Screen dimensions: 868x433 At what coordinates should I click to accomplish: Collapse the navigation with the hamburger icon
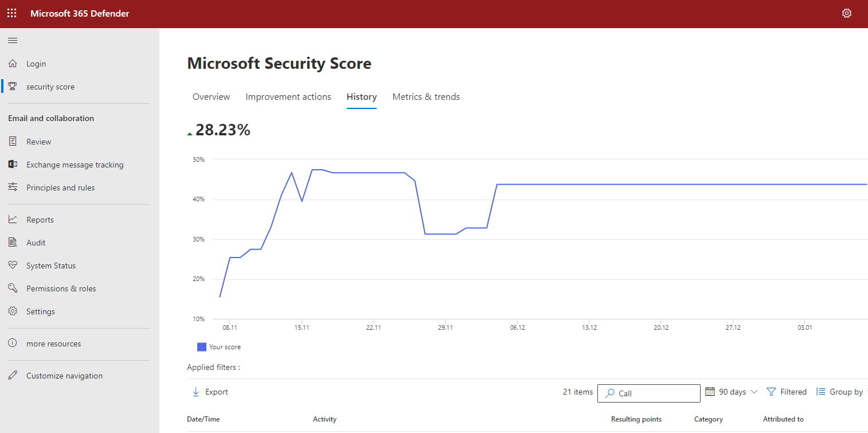[x=13, y=41]
